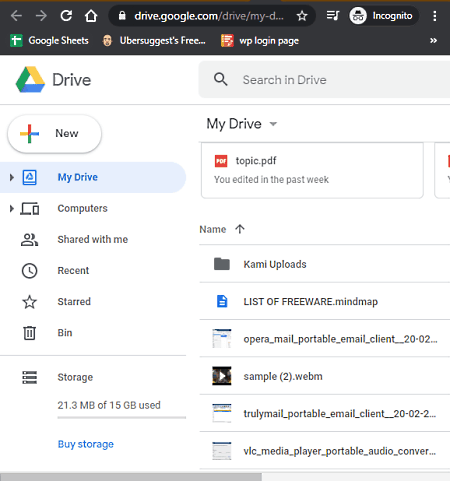This screenshot has height=481, width=450.
Task: Reload the Drive page
Action: click(x=66, y=16)
